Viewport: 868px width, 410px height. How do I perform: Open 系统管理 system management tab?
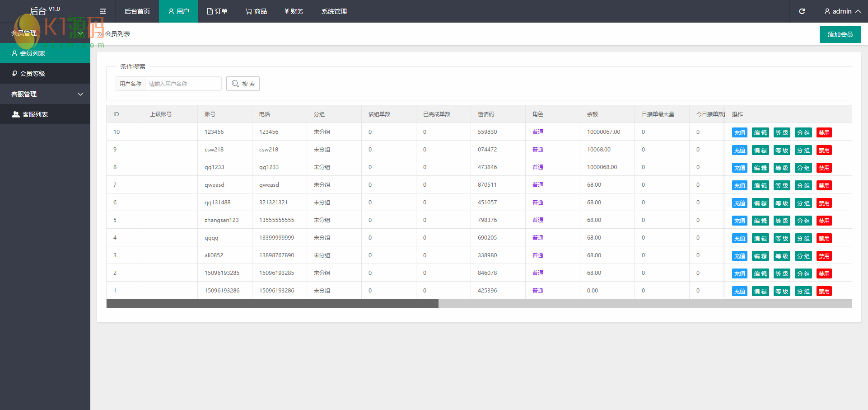tap(334, 11)
